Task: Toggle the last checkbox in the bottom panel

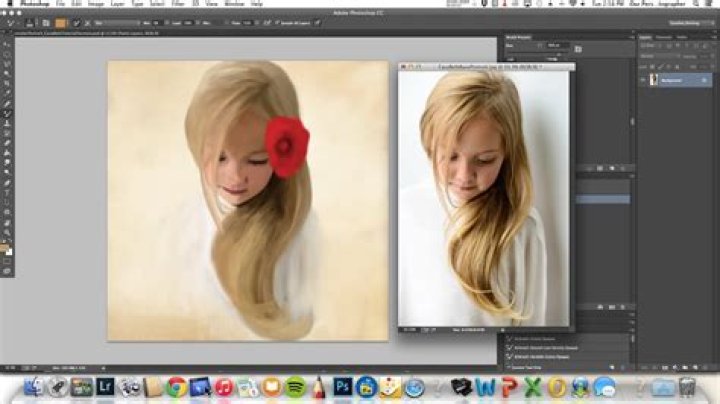Action: [x=507, y=366]
